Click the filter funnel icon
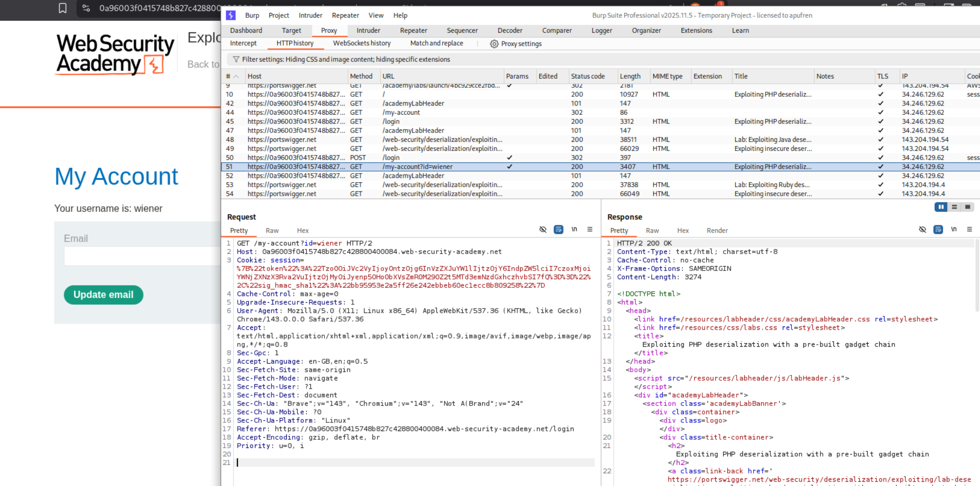The height and width of the screenshot is (486, 980). coord(236,59)
